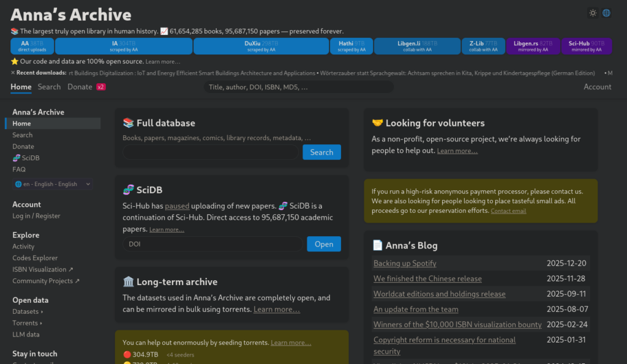Select the DuXiu 298TB bar segment
The image size is (627, 364).
(x=261, y=46)
